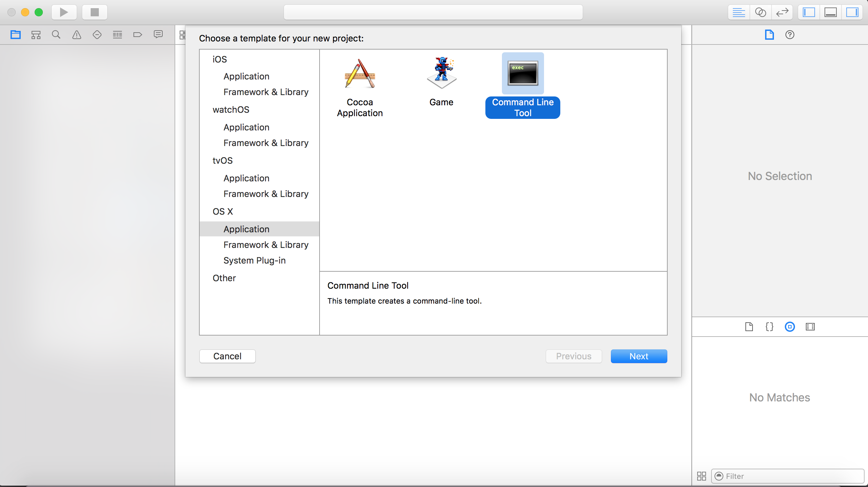Select the Other category in sidebar
The width and height of the screenshot is (868, 487).
(224, 278)
